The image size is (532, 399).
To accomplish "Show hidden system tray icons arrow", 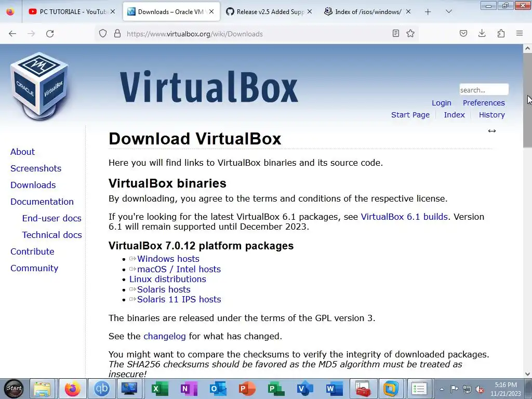I will coord(442,389).
